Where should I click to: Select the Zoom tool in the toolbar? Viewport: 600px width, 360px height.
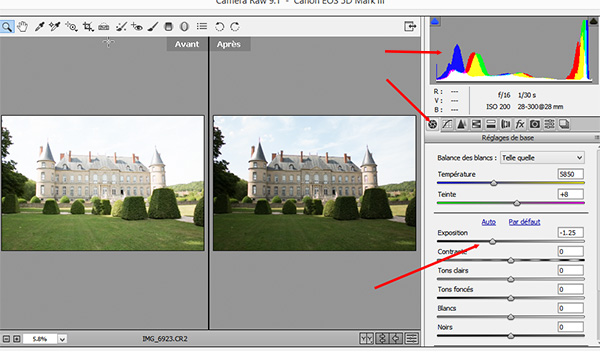pos(7,26)
